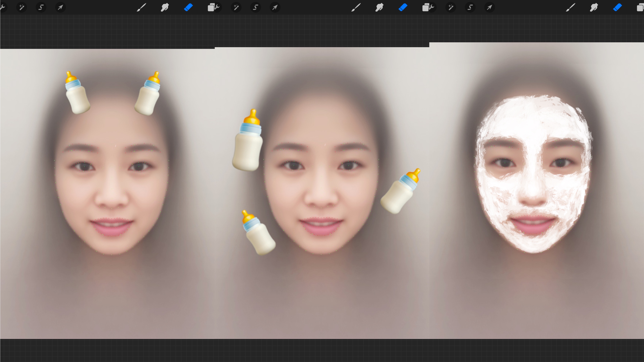Viewport: 644px width, 362px height.
Task: Tap the blue Eraser above the three-bottle canvas
Action: [403, 8]
